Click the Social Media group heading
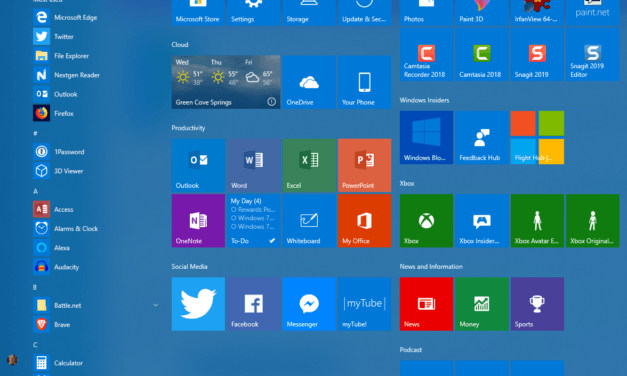This screenshot has height=376, width=627. click(190, 266)
